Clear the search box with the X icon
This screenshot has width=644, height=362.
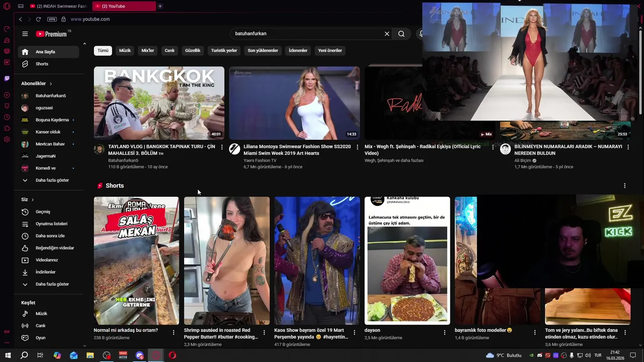387,34
